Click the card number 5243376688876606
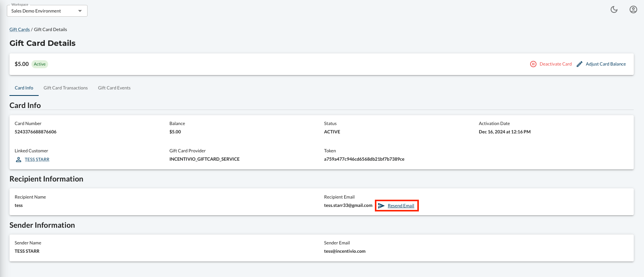Image resolution: width=644 pixels, height=277 pixels. tap(36, 132)
